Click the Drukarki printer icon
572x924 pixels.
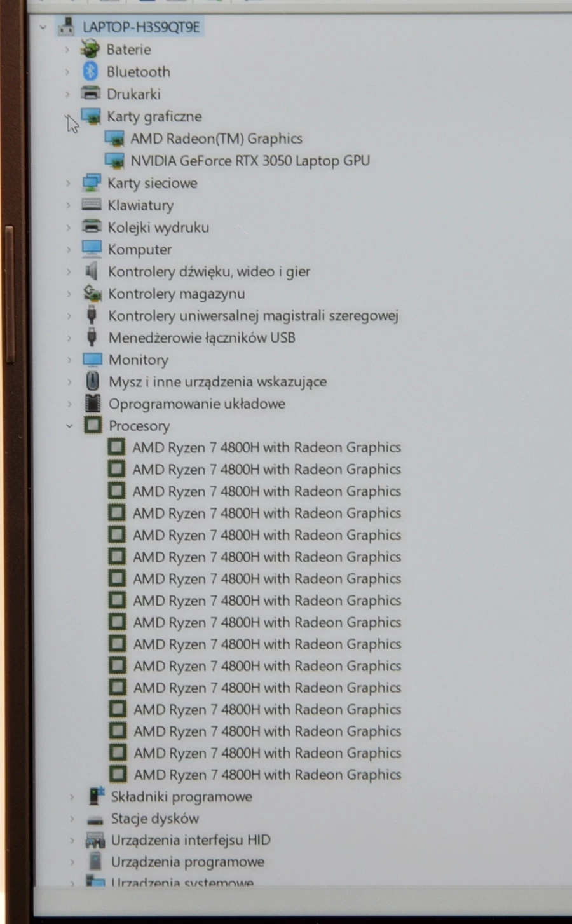pos(91,94)
